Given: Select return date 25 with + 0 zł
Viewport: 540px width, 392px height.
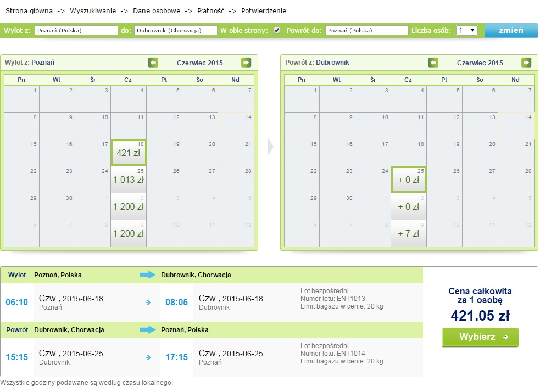Looking at the screenshot, I should 409,180.
